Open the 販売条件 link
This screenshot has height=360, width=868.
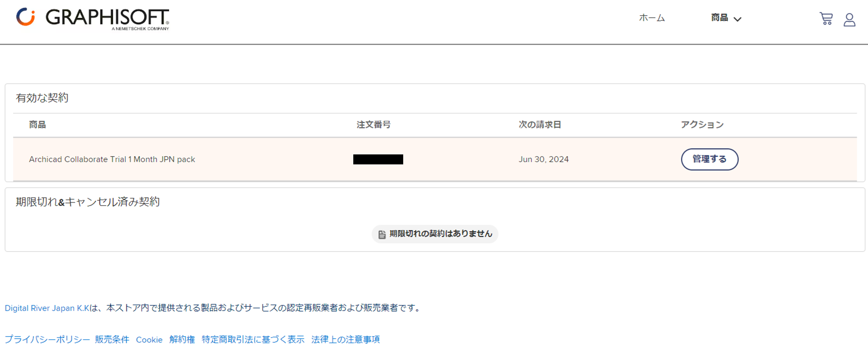[112, 339]
